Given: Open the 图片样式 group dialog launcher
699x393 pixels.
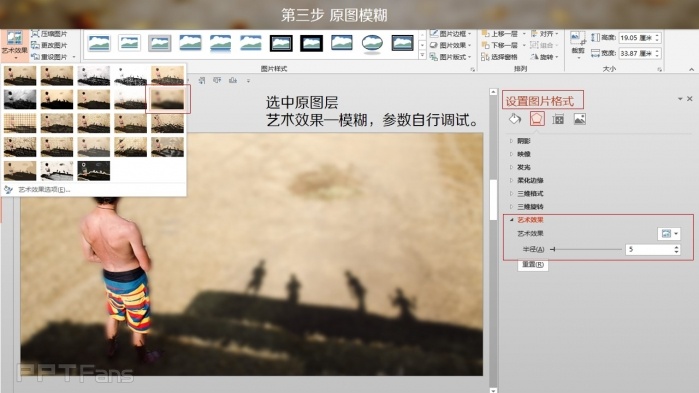Looking at the screenshot, I should pos(473,70).
